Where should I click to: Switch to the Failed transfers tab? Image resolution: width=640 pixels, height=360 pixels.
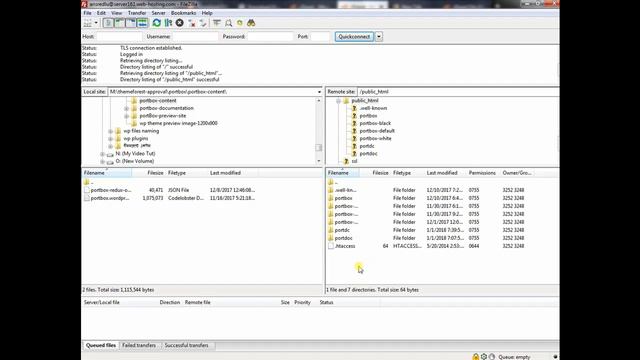(139, 345)
